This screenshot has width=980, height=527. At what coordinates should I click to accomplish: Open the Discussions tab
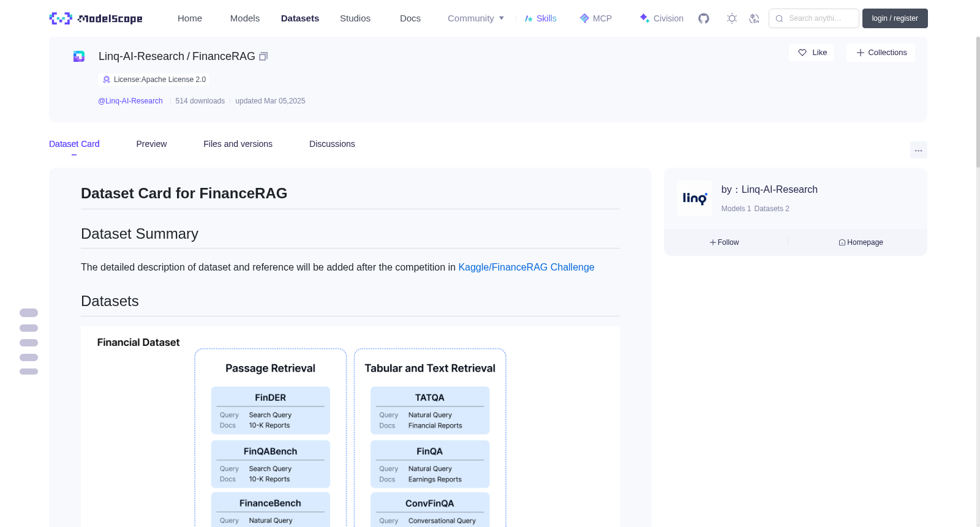332,144
